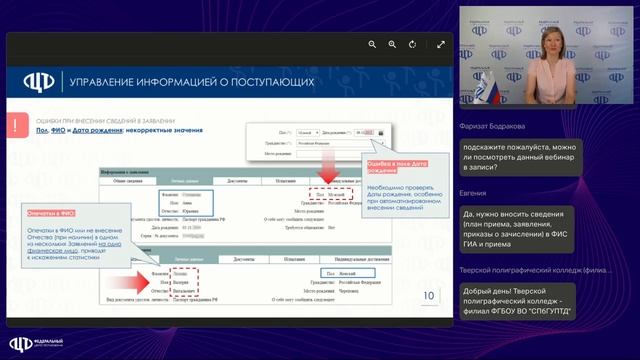Click the slide number 10

429,296
